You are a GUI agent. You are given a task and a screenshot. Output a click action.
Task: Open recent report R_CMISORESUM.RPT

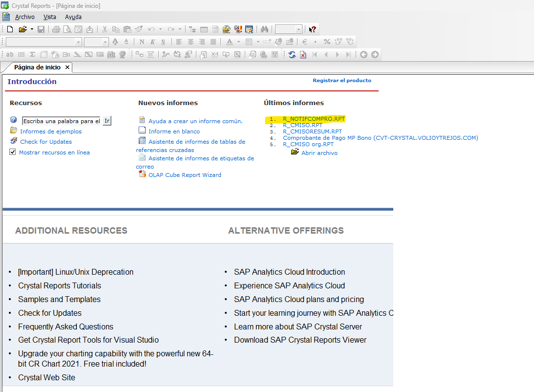click(x=312, y=131)
